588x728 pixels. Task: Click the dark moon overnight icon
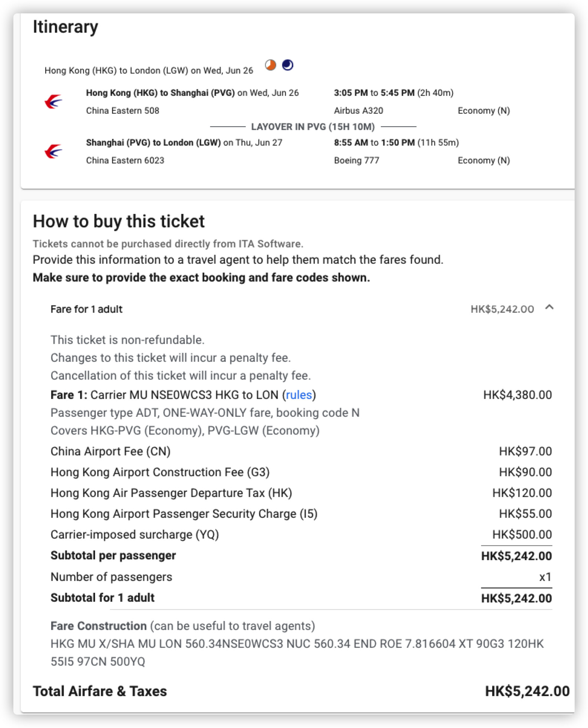point(288,65)
